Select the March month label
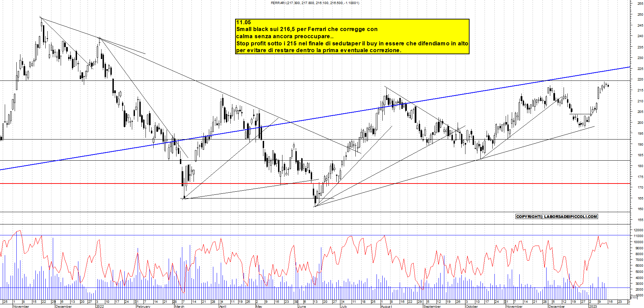Viewport: 644px width, 308px height. [180, 306]
